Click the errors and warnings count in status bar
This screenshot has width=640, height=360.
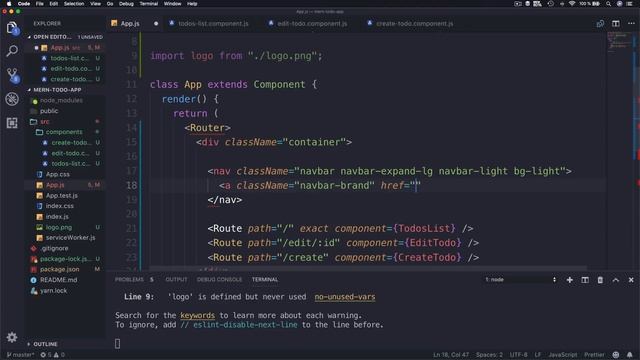click(53, 355)
